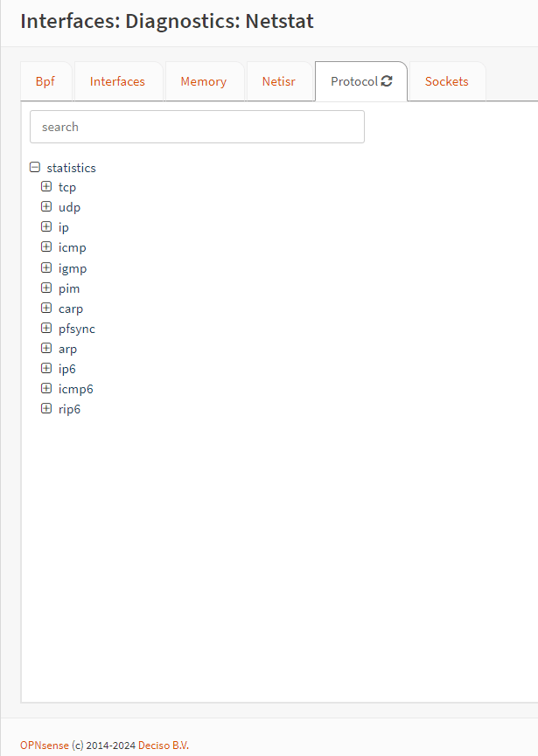Image resolution: width=538 pixels, height=756 pixels.
Task: Expand the tcp node
Action: point(46,186)
